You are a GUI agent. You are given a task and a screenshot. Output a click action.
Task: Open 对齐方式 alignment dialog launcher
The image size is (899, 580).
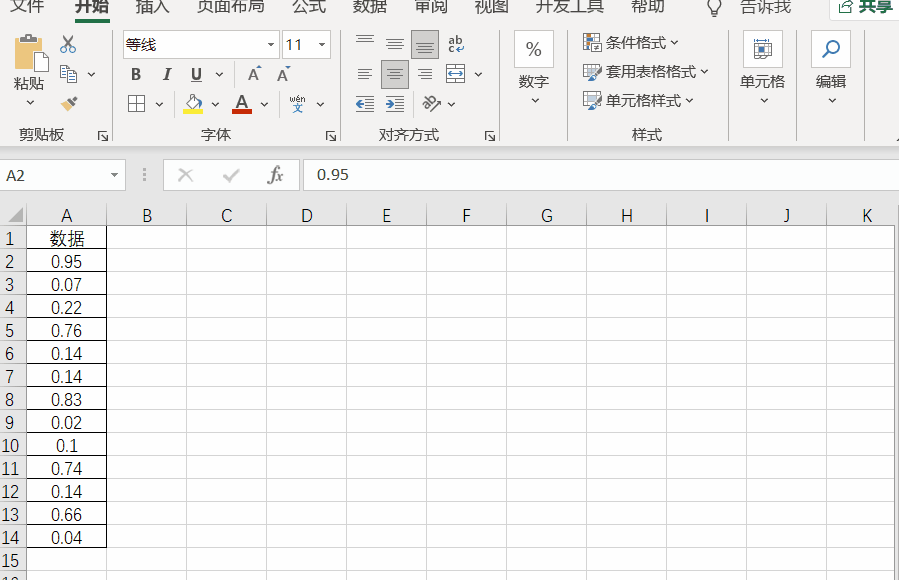point(490,135)
